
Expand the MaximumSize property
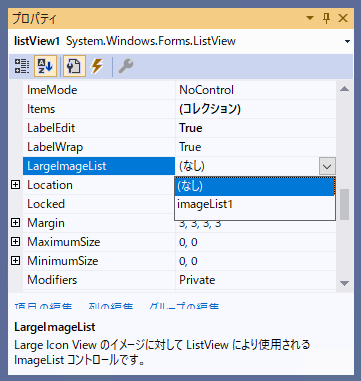(x=16, y=242)
